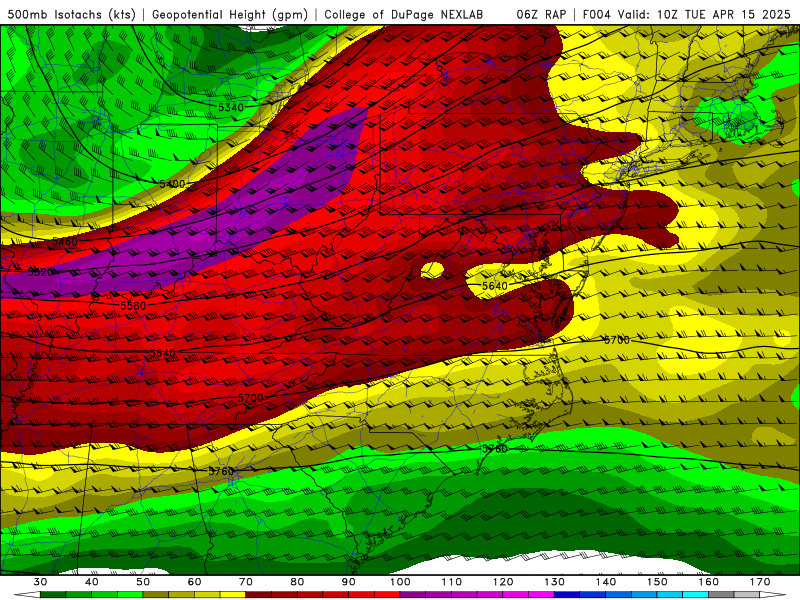
Task: Click the 5580 height contour label
Action: [133, 306]
